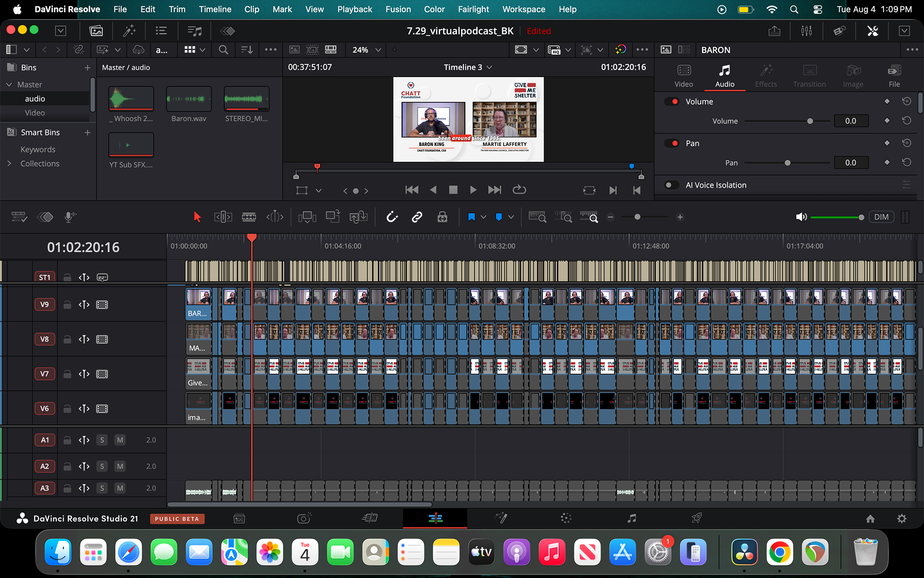Open the media pool sort dropdown
The image size is (924, 578).
[x=247, y=50]
